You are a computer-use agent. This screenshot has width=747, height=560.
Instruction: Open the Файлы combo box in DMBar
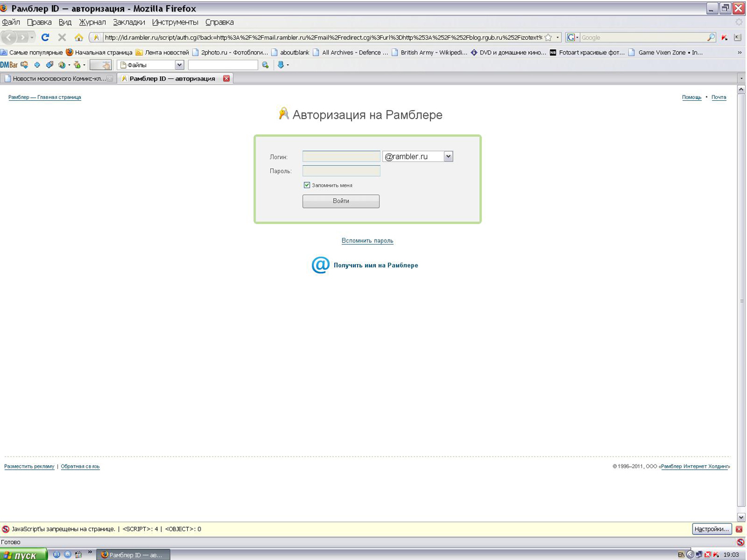(151, 65)
